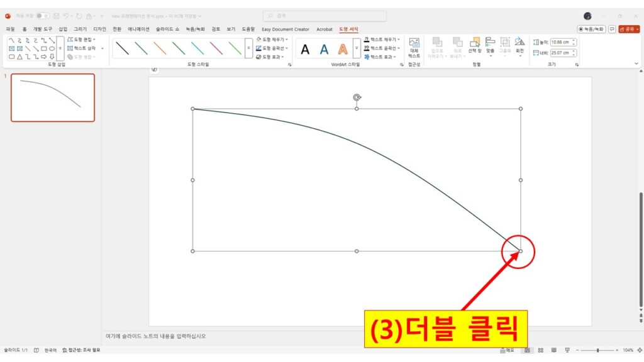Expand the shape insert gallery
The width and height of the screenshot is (644, 362).
(60, 48)
